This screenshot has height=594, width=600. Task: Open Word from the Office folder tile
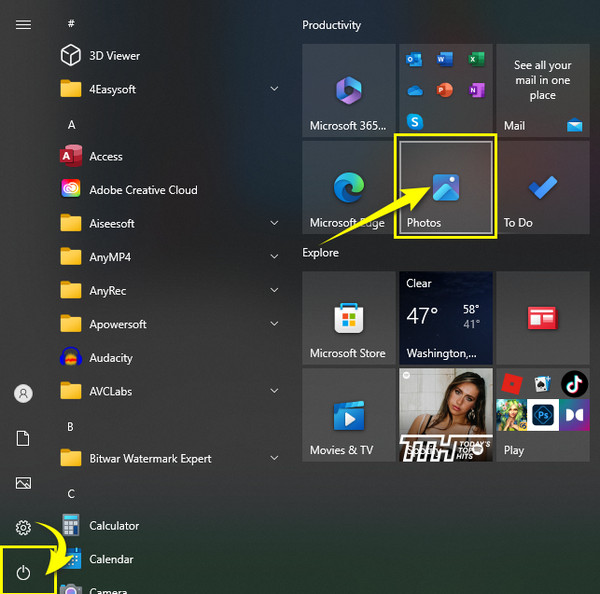pos(445,59)
